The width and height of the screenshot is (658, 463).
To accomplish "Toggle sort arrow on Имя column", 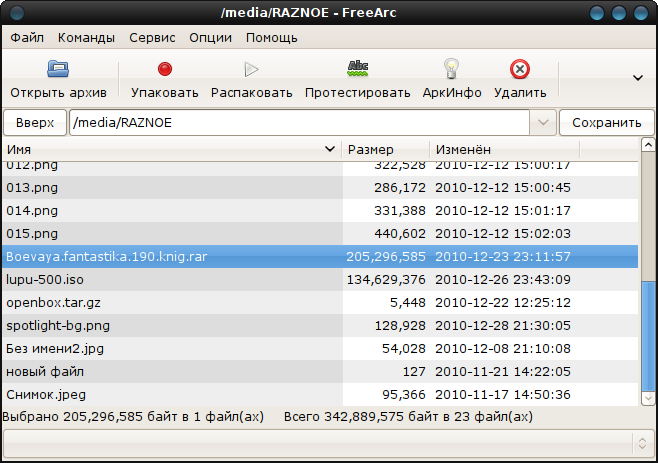I will tap(330, 149).
